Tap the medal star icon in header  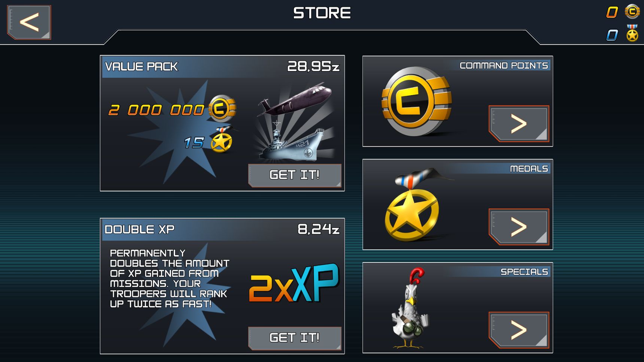click(x=632, y=33)
